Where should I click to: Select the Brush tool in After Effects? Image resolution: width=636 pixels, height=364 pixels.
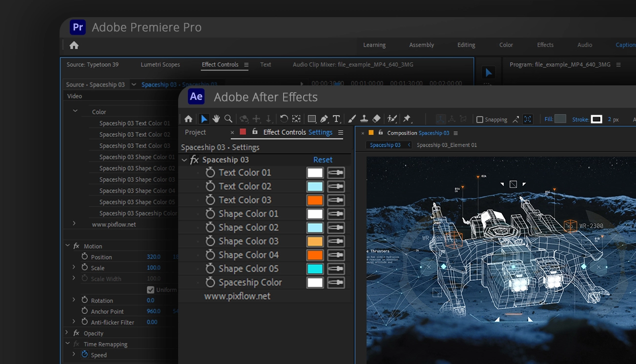[x=352, y=119]
